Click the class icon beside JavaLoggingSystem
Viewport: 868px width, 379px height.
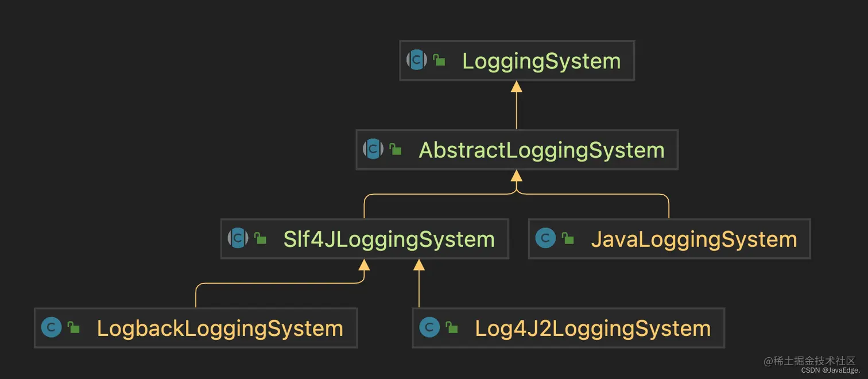pyautogui.click(x=545, y=238)
